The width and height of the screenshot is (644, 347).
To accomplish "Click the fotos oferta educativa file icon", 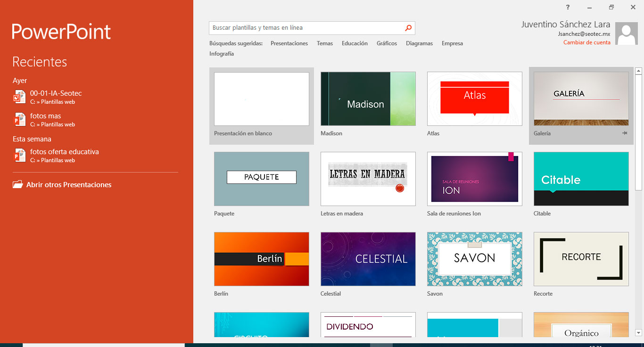I will point(19,156).
